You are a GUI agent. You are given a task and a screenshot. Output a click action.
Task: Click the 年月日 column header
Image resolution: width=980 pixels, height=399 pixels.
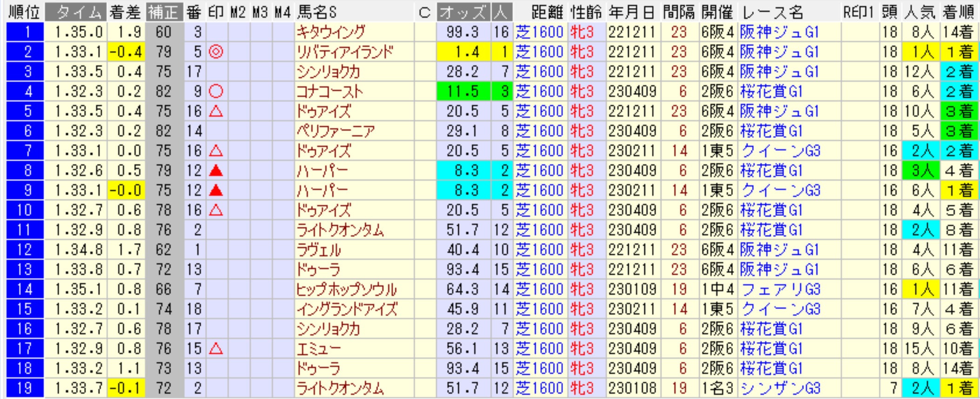[x=632, y=12]
